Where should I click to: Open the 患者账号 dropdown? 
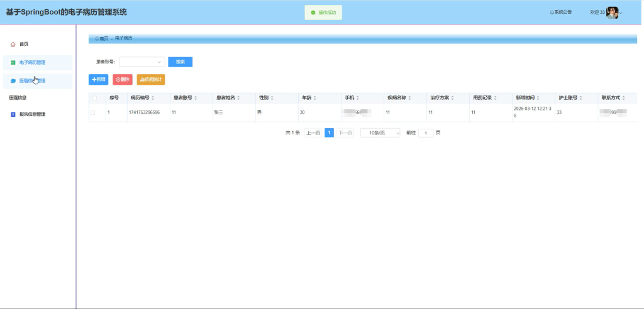click(x=142, y=62)
